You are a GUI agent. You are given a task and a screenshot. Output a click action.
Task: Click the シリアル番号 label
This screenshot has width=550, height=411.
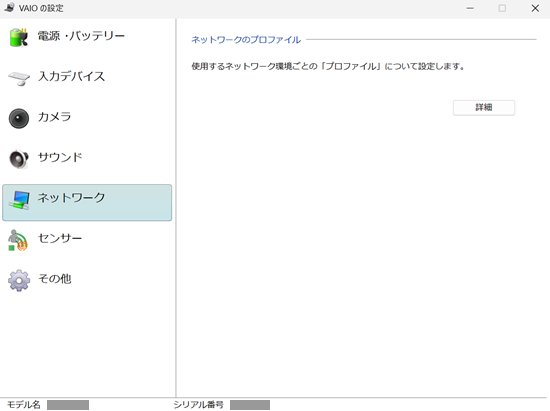(198, 405)
